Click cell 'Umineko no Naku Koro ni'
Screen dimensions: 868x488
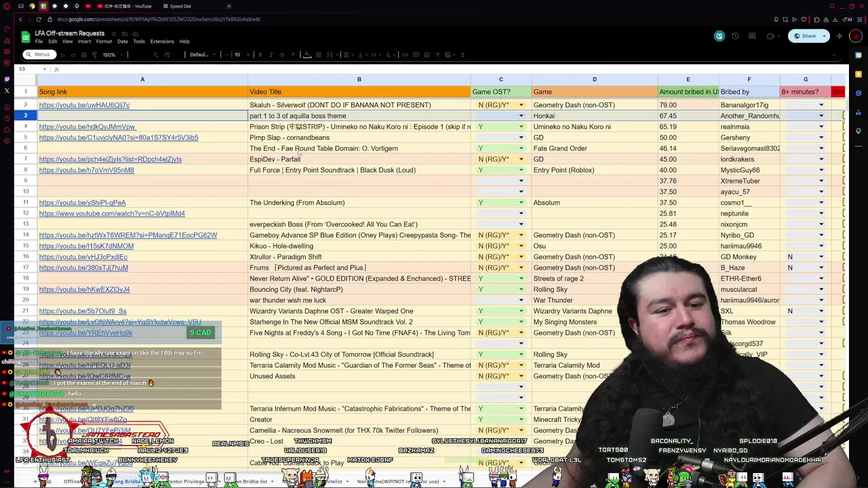594,127
